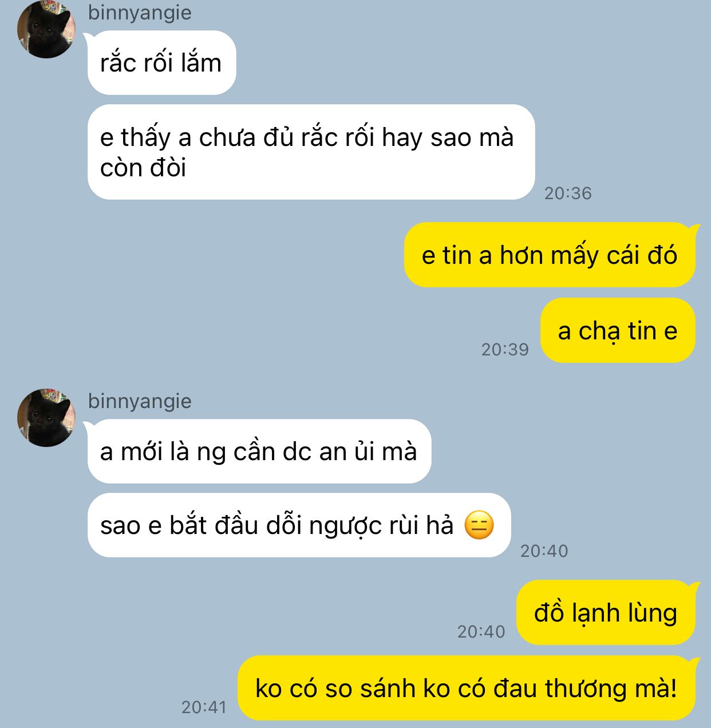Tap the 'a chạ tin e' sent message
This screenshot has height=728, width=711.
coord(618,330)
